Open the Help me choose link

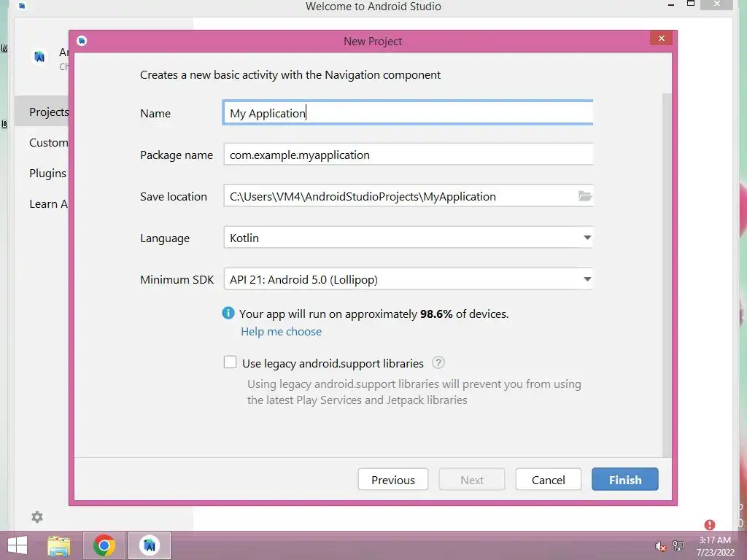point(281,332)
